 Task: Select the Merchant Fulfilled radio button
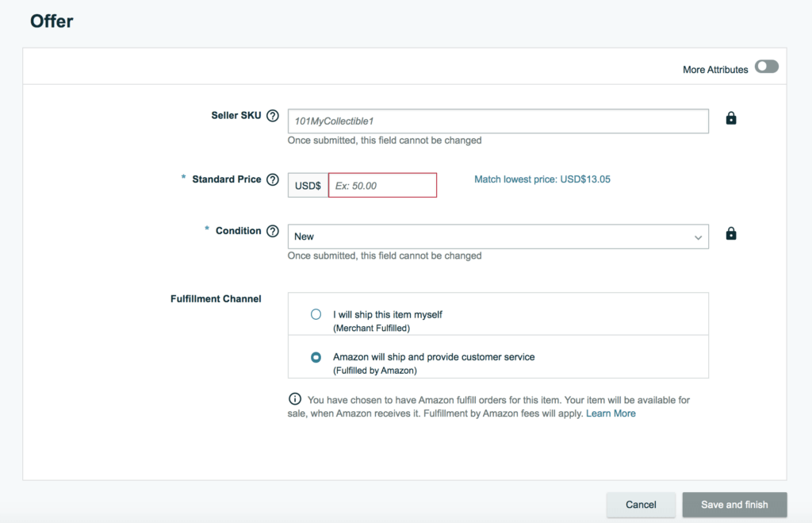(x=316, y=314)
